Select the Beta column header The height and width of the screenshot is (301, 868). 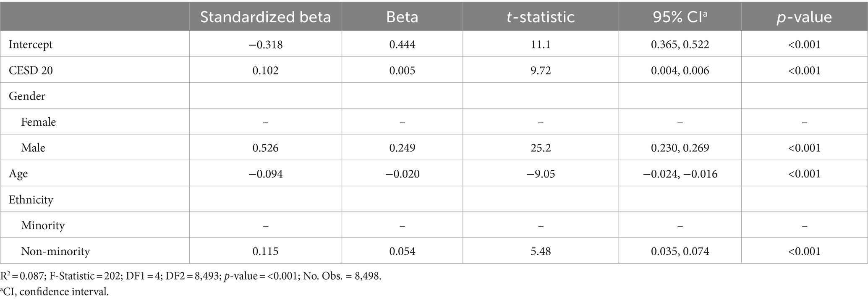(x=402, y=17)
